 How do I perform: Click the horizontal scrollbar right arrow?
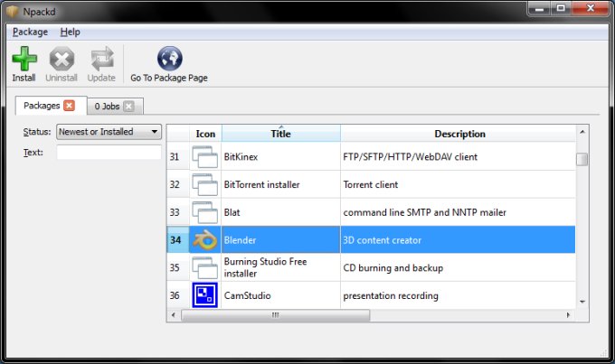[569, 315]
